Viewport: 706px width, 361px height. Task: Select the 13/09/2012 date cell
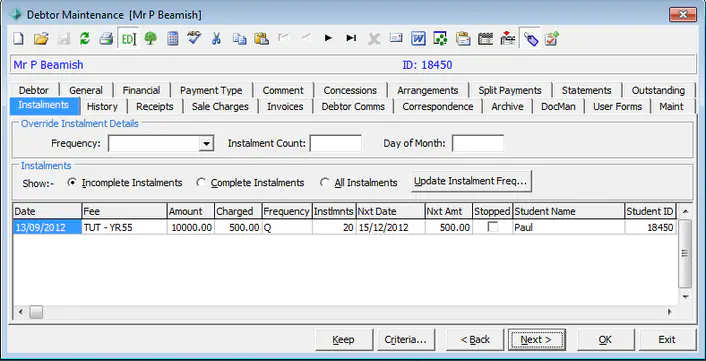pos(47,227)
